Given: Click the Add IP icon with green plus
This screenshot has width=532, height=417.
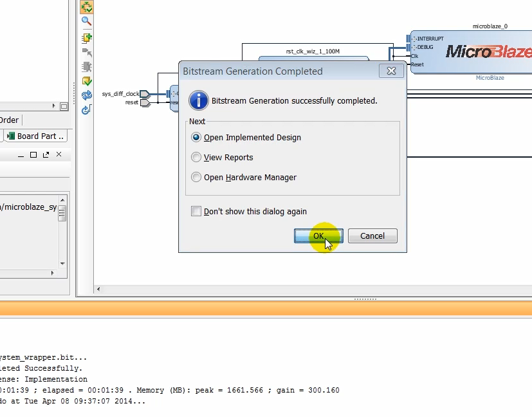Looking at the screenshot, I should 87,37.
